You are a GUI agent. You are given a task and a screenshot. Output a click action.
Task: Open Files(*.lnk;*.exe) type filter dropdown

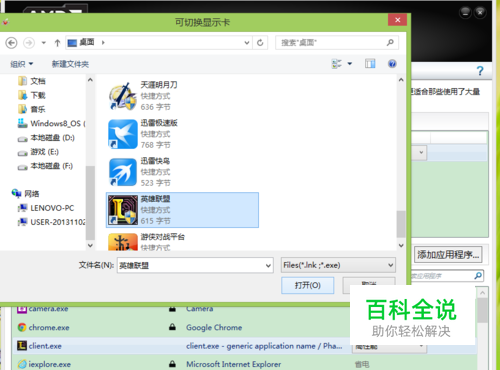[x=338, y=265]
